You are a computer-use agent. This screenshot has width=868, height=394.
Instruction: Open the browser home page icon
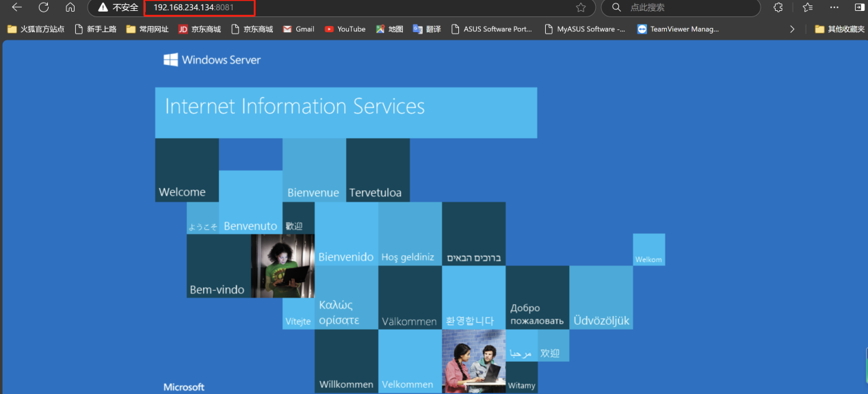coord(70,8)
